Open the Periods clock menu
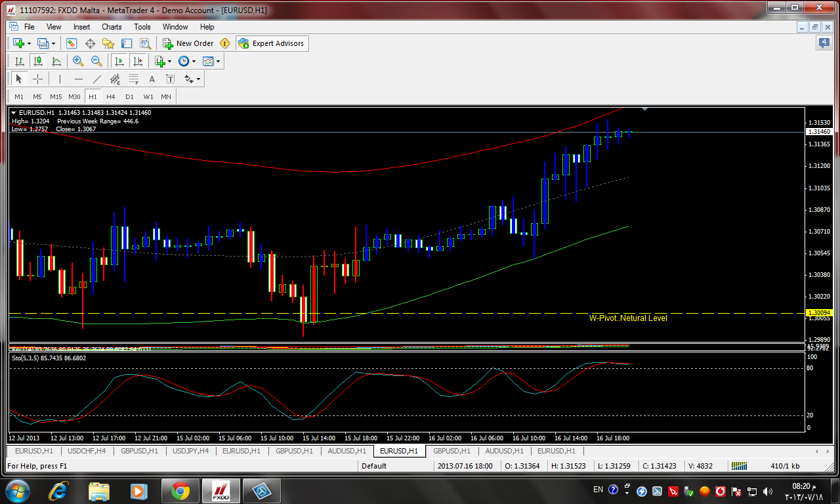The image size is (840, 504). click(x=183, y=61)
